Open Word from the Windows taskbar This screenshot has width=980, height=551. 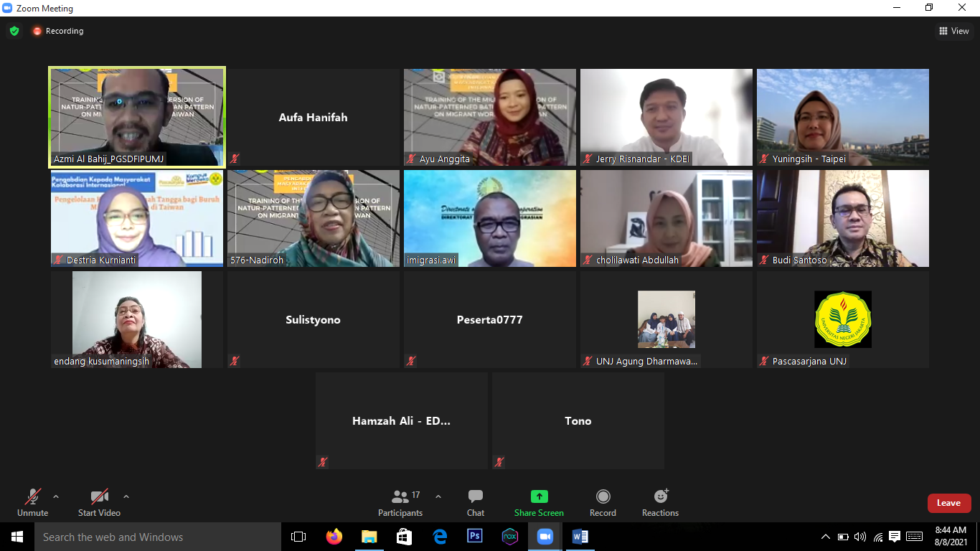click(580, 537)
